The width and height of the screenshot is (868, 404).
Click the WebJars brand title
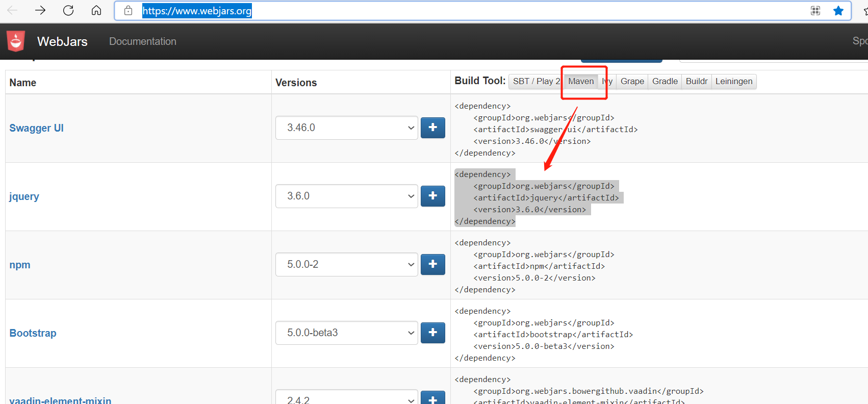[62, 41]
